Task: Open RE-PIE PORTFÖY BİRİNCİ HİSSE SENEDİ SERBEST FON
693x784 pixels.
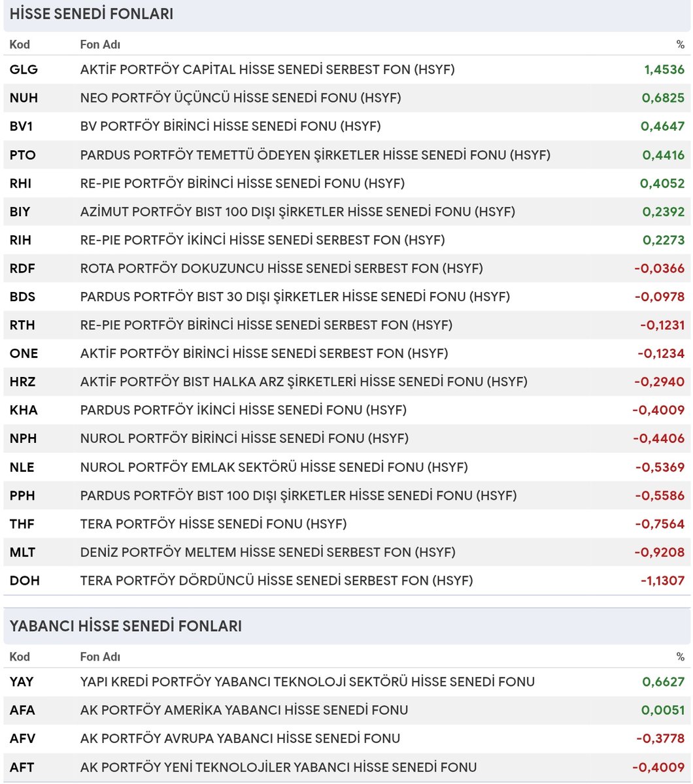Action: 266,325
